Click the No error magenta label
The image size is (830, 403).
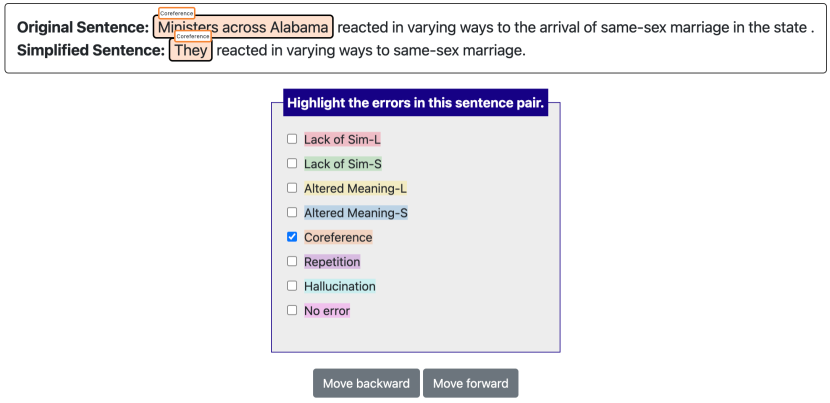tap(327, 311)
